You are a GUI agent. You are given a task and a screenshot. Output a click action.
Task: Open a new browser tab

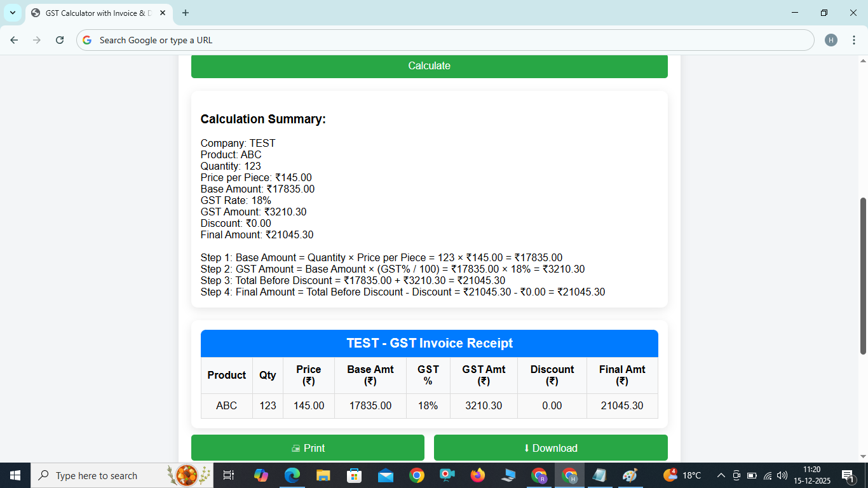coord(185,13)
